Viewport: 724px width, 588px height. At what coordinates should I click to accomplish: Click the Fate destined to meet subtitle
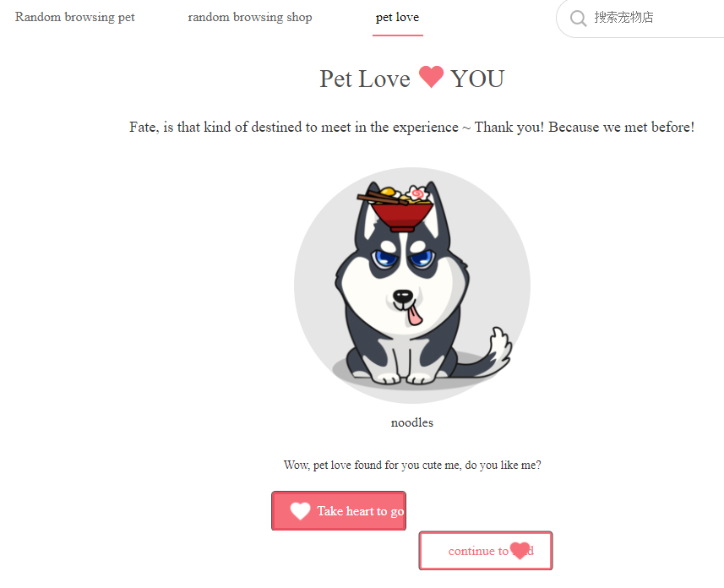coord(412,127)
